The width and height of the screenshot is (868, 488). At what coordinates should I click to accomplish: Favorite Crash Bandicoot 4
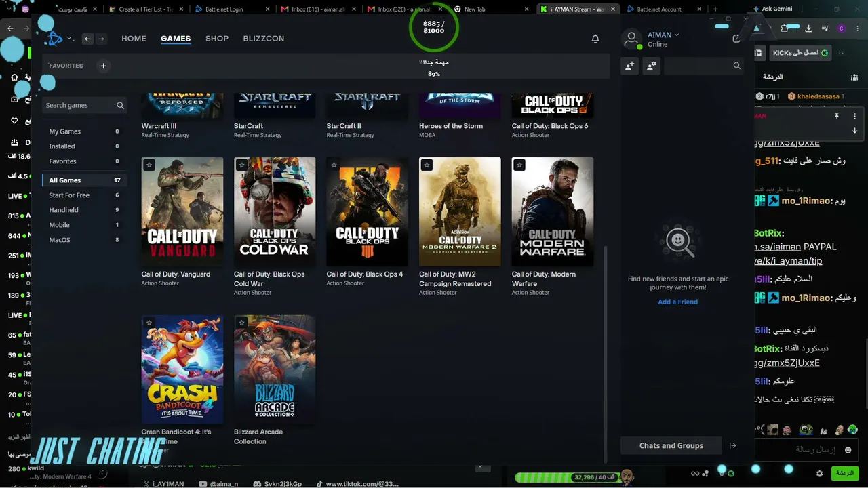[x=149, y=323]
